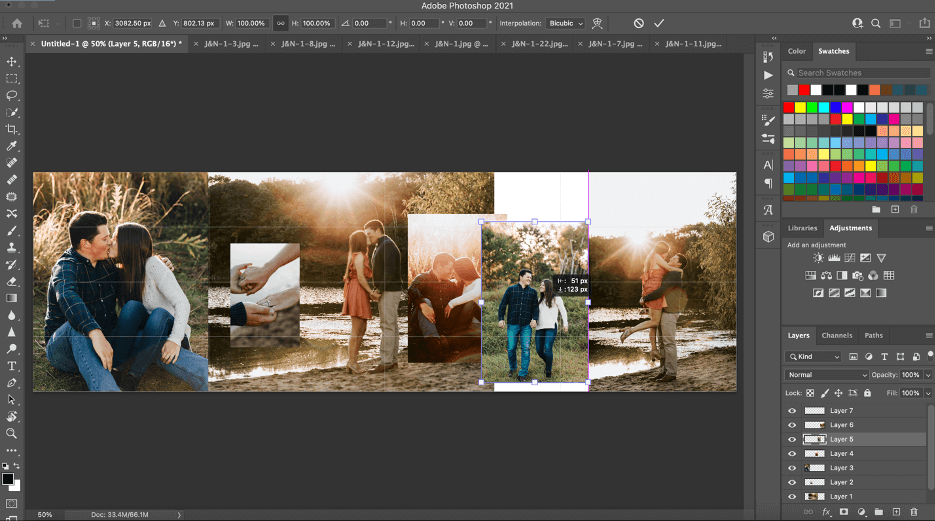
Task: Click the foreground color box
Action: pos(8,479)
